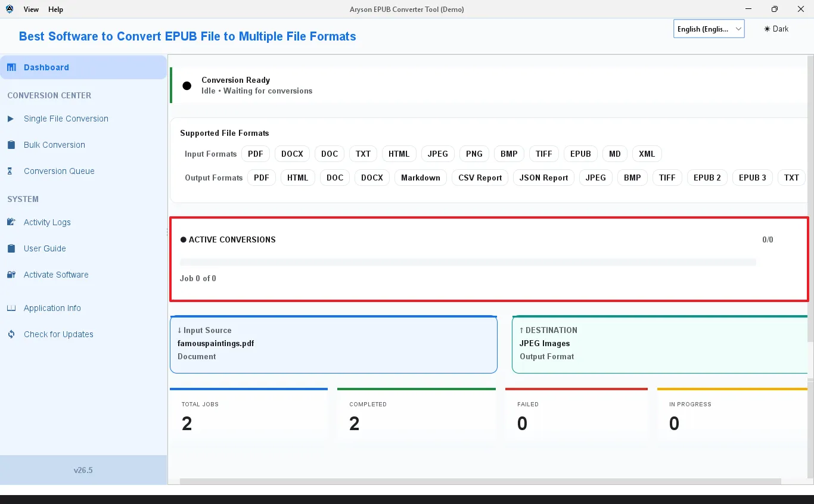814x504 pixels.
Task: Click the 0/0 conversions counter
Action: (768, 239)
